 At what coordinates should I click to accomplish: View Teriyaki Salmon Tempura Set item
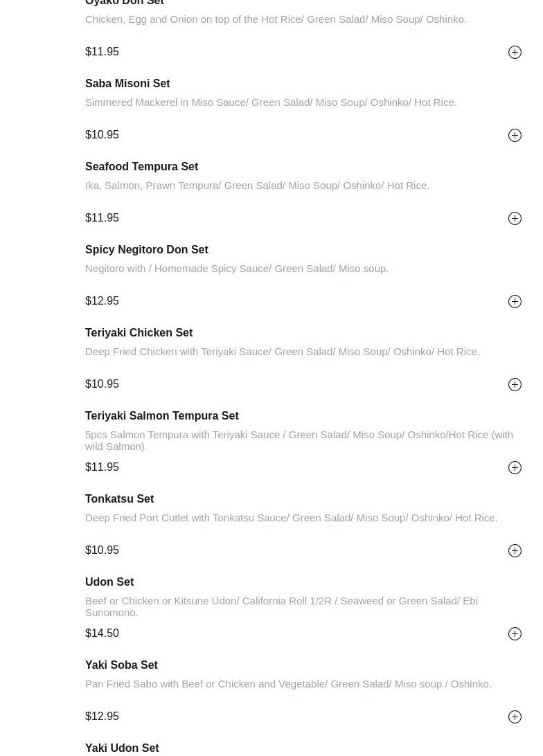point(161,416)
